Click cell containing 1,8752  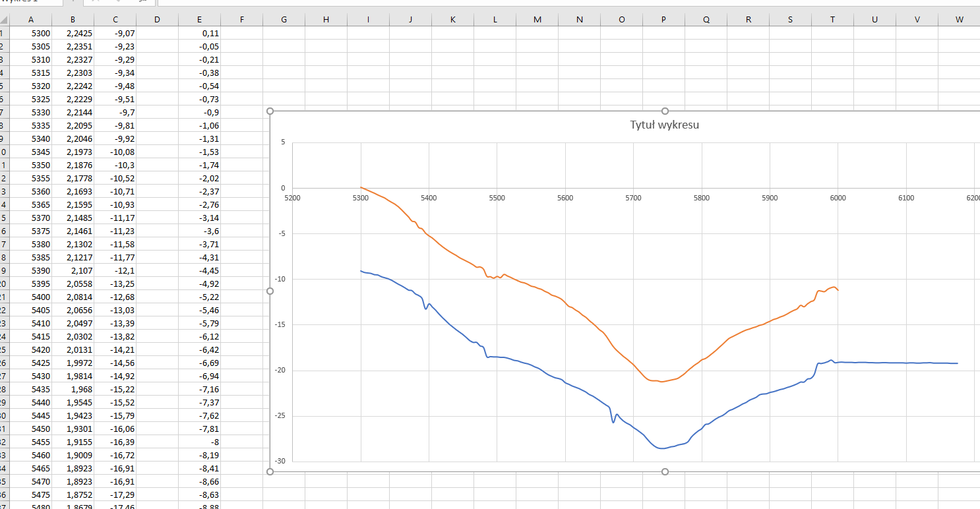click(73, 494)
